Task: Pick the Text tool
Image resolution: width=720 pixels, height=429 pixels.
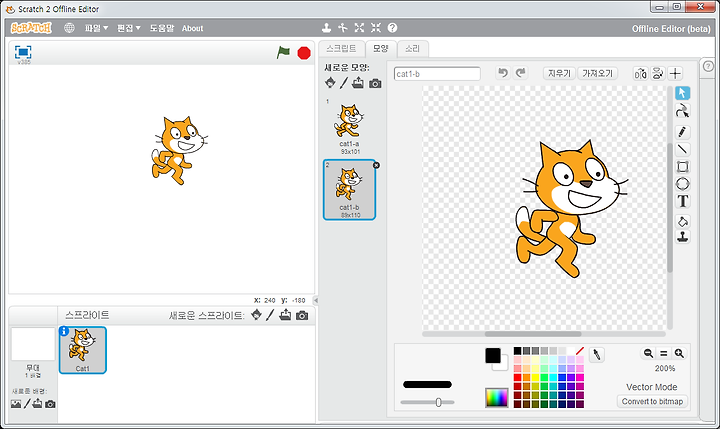Action: [x=682, y=201]
